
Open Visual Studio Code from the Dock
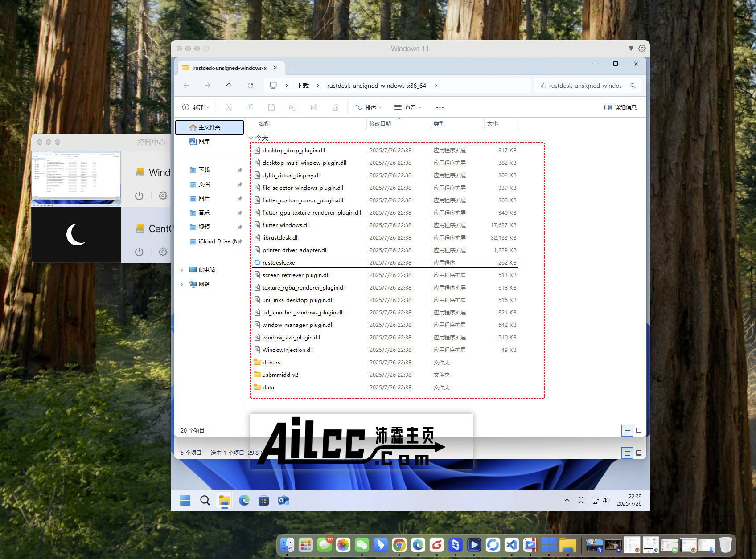[512, 545]
